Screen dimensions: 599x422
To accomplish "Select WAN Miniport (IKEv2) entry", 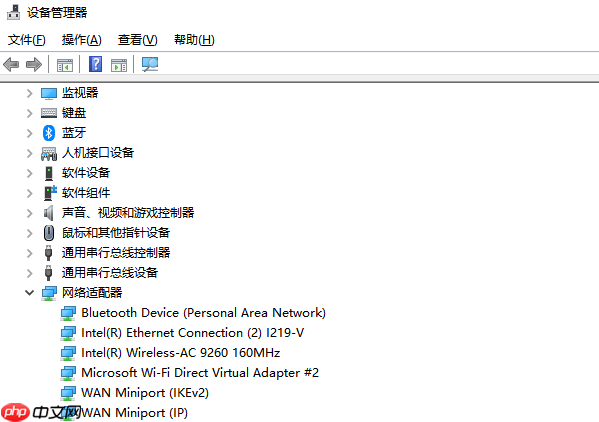I will (x=145, y=393).
